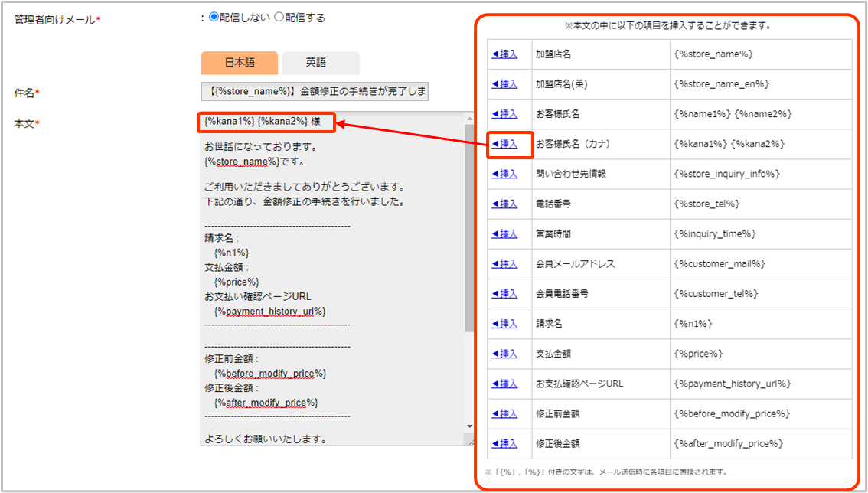Select the 配信しない radio button
Image resolution: width=868 pixels, height=493 pixels.
(x=214, y=18)
